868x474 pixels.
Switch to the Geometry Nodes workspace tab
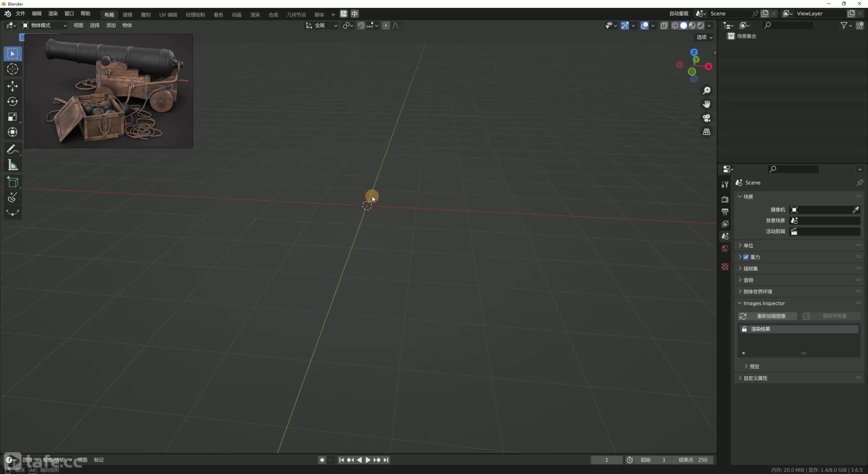pos(296,15)
